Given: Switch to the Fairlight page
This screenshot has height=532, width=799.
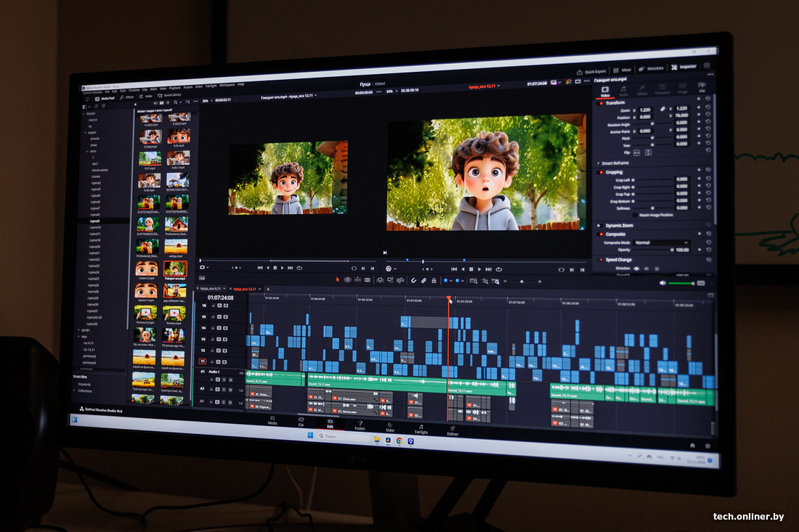Looking at the screenshot, I should click(421, 429).
